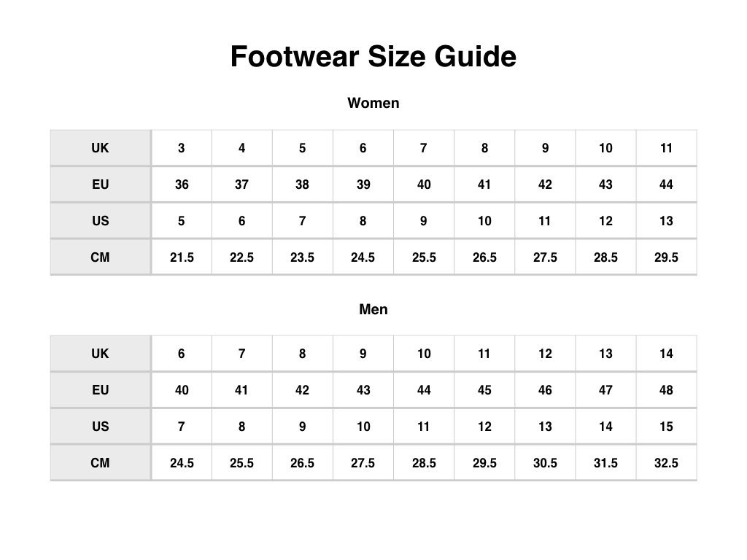Select Women's EU size 36 cell

click(x=182, y=184)
